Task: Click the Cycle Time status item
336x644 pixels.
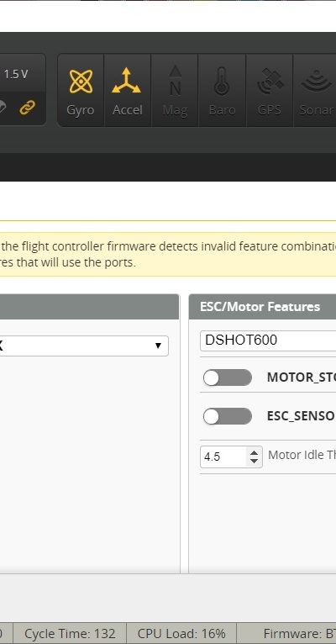Action: click(70, 633)
